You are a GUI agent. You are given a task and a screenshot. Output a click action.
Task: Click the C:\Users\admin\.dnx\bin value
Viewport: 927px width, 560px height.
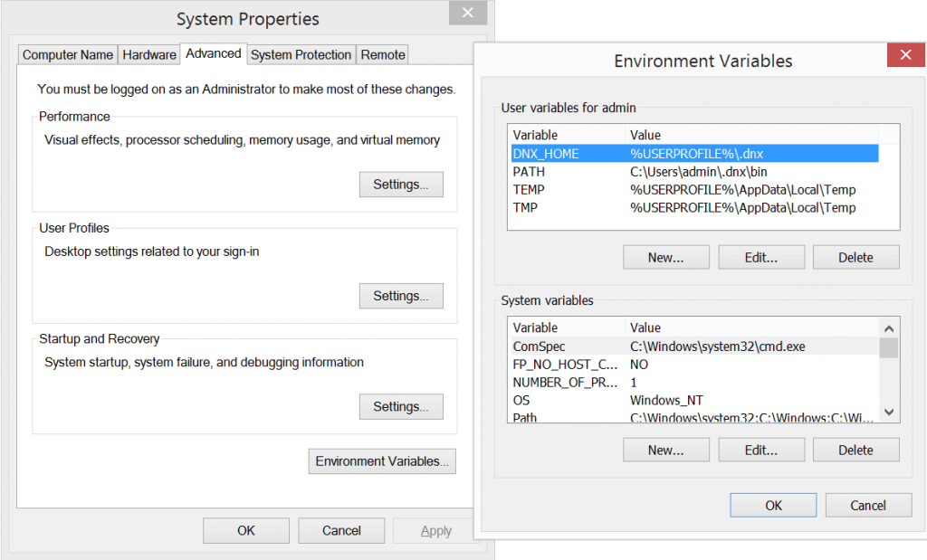pos(698,172)
